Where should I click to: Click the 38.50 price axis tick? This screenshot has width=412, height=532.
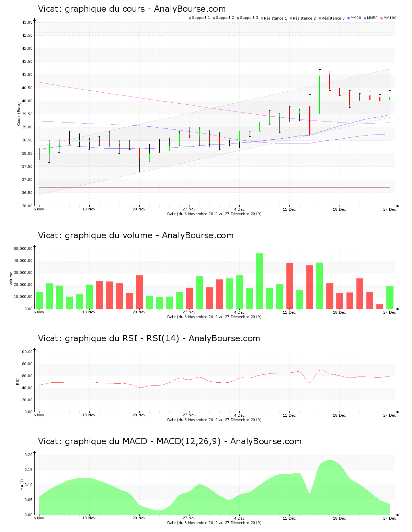click(x=27, y=140)
